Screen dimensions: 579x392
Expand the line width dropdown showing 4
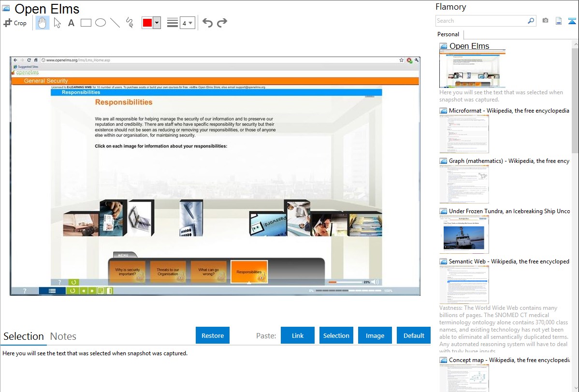click(x=188, y=23)
